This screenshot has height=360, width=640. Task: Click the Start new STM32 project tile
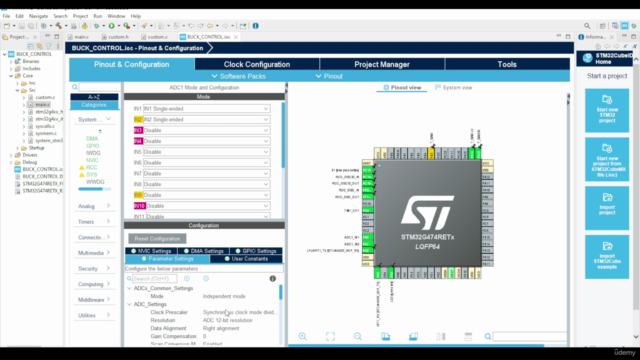click(607, 110)
